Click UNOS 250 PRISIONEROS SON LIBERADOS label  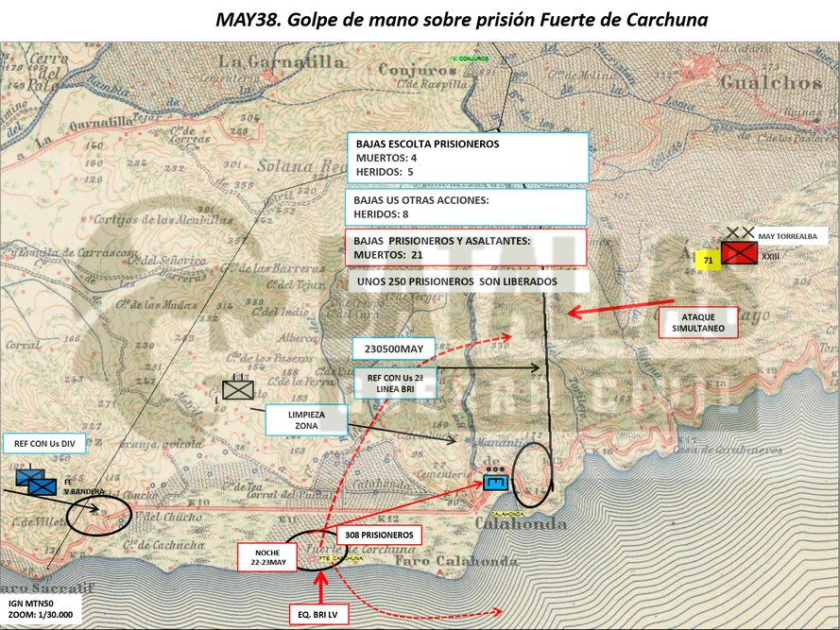(469, 281)
